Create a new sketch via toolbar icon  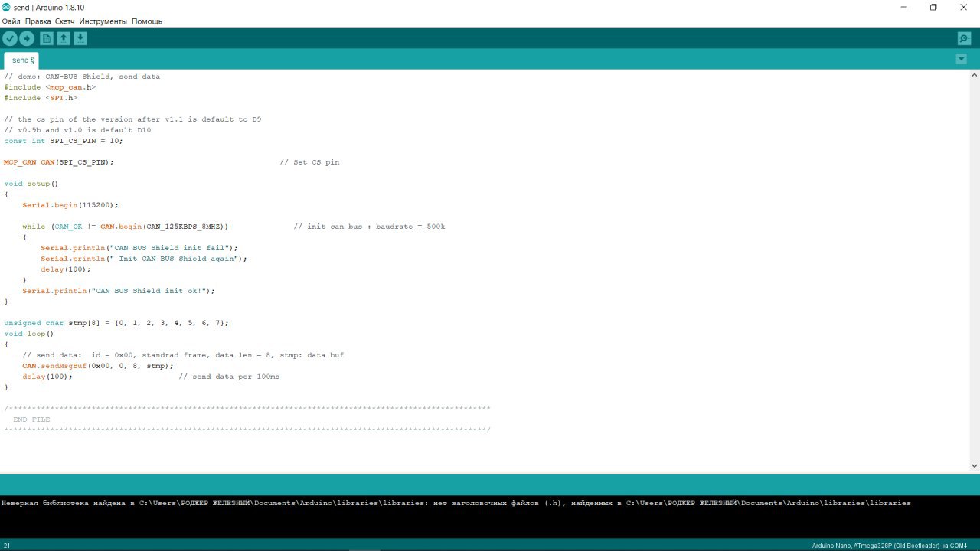coord(47,38)
